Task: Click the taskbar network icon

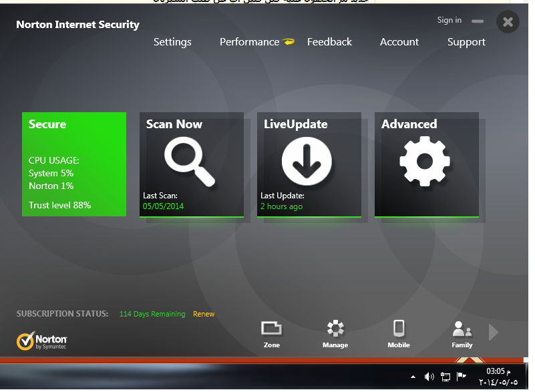Action: [x=445, y=377]
